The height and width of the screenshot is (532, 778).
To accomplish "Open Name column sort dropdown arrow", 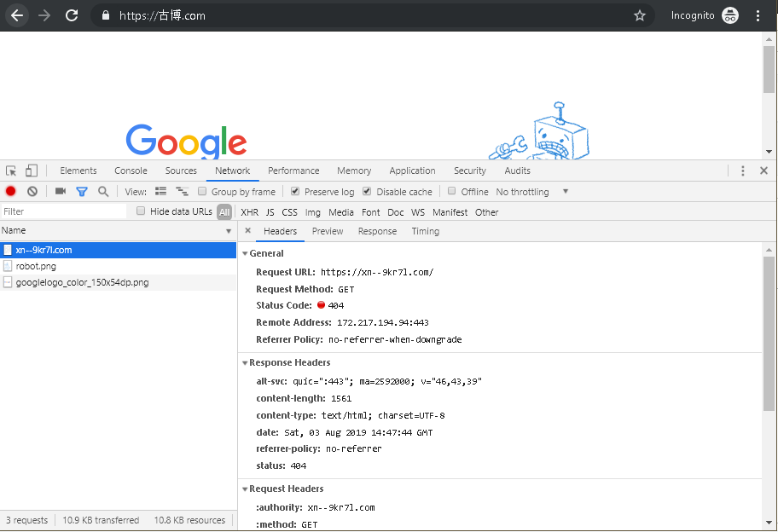I will coord(229,231).
